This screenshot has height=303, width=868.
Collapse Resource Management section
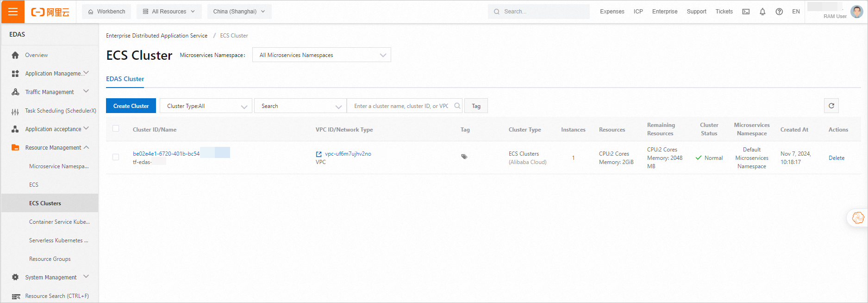[86, 147]
